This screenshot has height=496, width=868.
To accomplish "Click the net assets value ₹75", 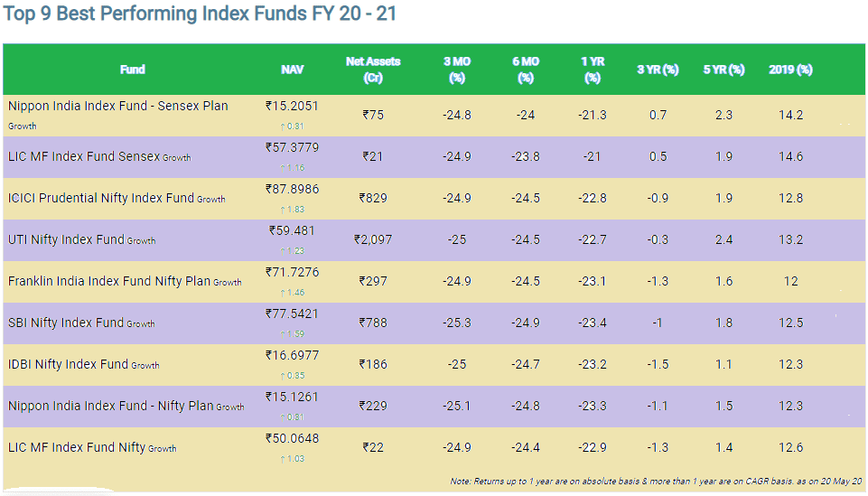I will pyautogui.click(x=373, y=115).
